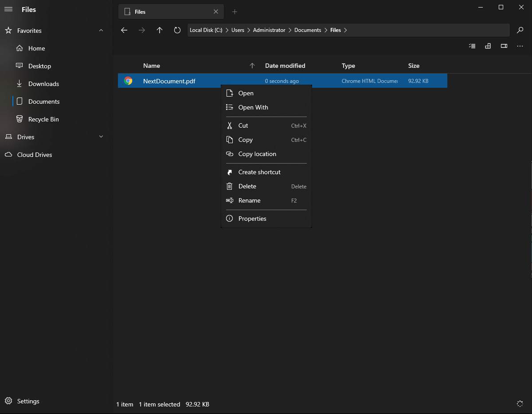The width and height of the screenshot is (532, 414).
Task: Reverse sort order via the Name column arrow
Action: tap(252, 65)
